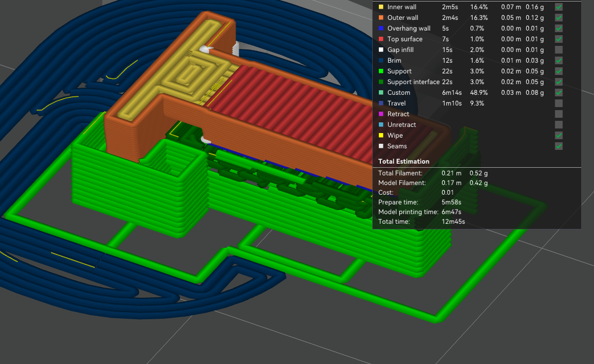Click the Custom line type label
The image size is (594, 364).
coord(398,93)
